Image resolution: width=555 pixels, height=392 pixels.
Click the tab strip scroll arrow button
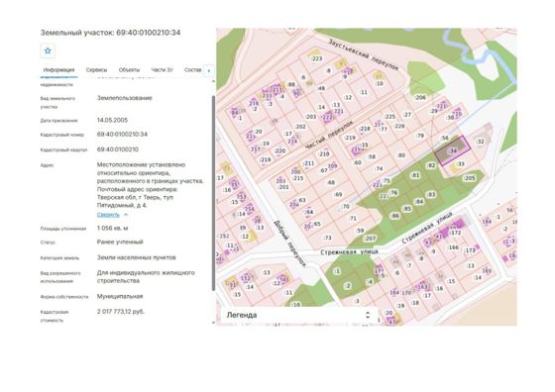coord(209,70)
